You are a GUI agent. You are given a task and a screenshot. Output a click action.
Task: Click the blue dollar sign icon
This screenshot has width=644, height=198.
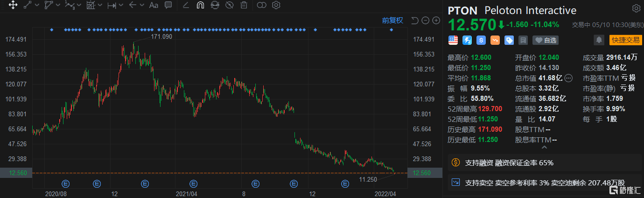tap(481, 40)
